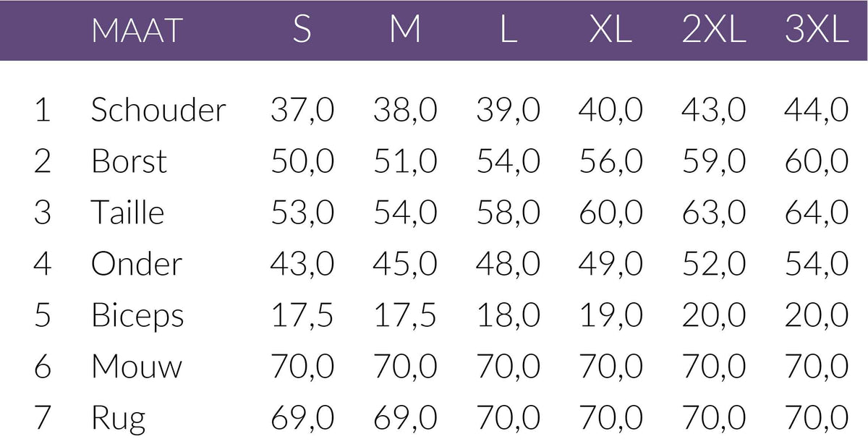Select the Borst value for size XL
This screenshot has height=444, width=868.
pyautogui.click(x=610, y=161)
